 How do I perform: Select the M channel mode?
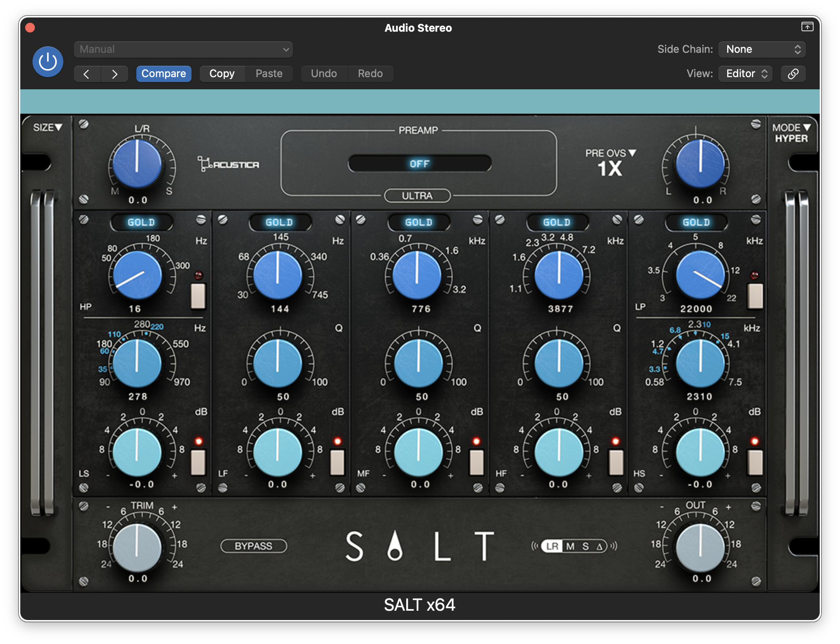tap(570, 546)
